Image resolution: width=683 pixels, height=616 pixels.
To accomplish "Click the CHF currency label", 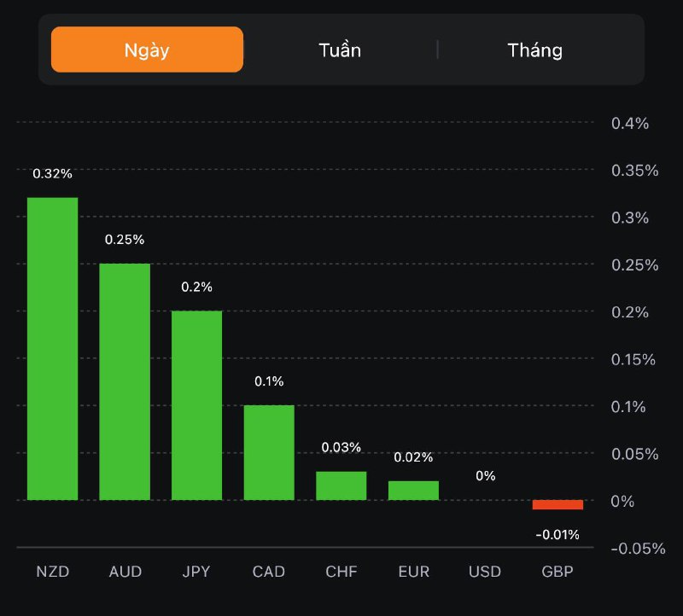I will click(x=341, y=572).
